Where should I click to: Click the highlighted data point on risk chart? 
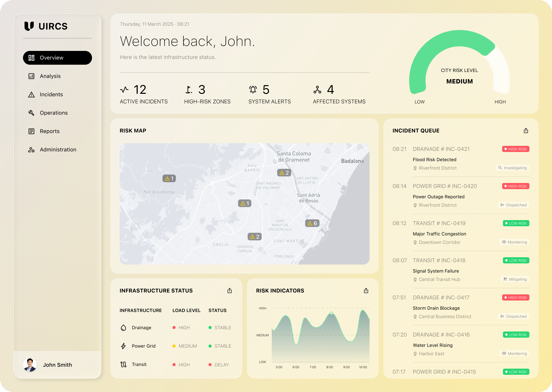click(331, 313)
